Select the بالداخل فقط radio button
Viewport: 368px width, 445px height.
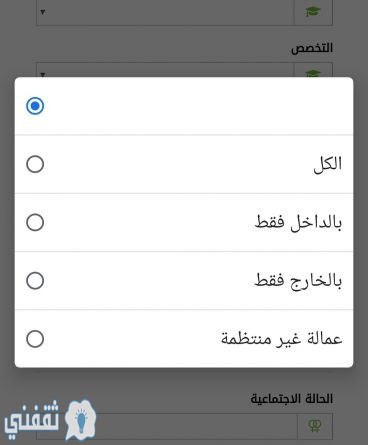35,222
